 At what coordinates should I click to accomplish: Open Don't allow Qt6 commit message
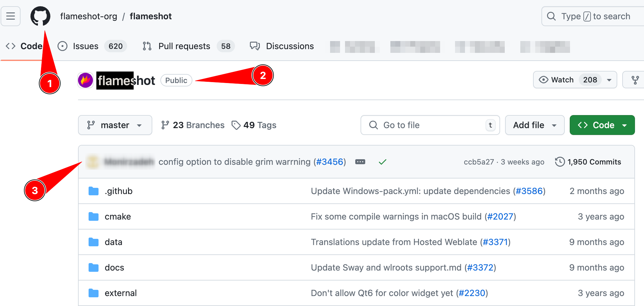tap(382, 293)
